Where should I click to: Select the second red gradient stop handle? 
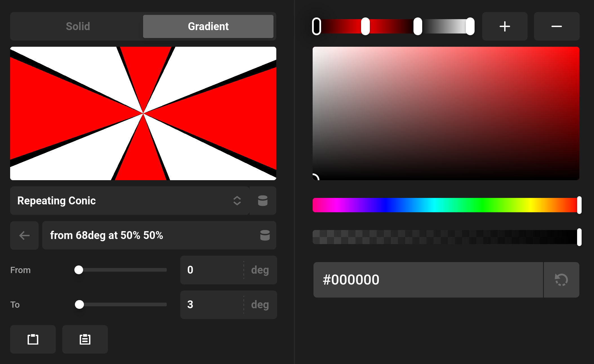366,27
